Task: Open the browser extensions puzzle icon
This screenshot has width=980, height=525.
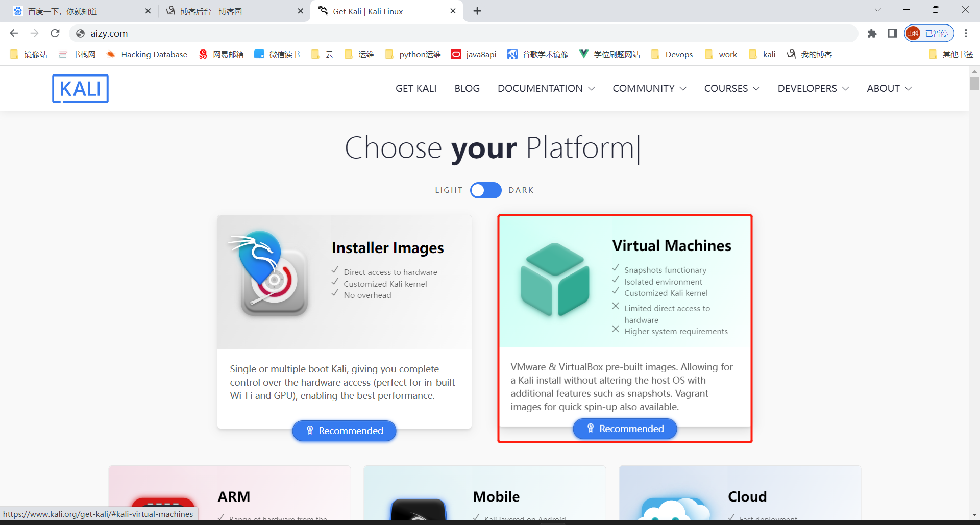Action: click(x=872, y=33)
